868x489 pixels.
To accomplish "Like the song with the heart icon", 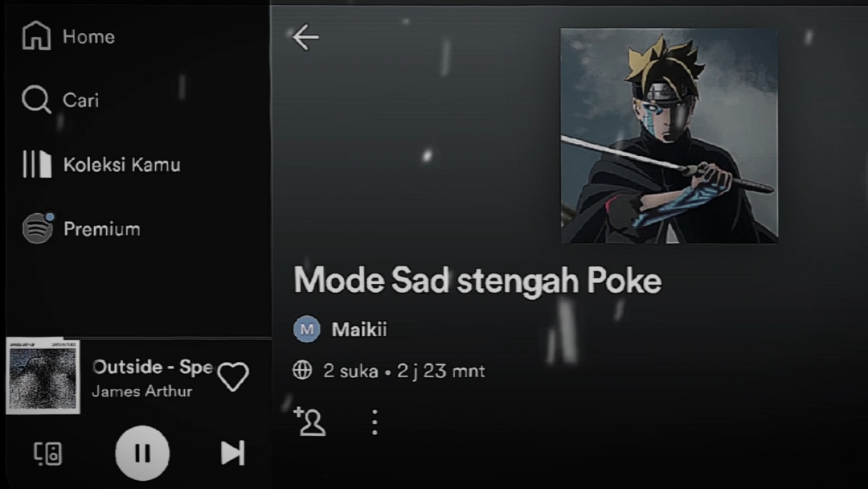I will click(x=233, y=376).
